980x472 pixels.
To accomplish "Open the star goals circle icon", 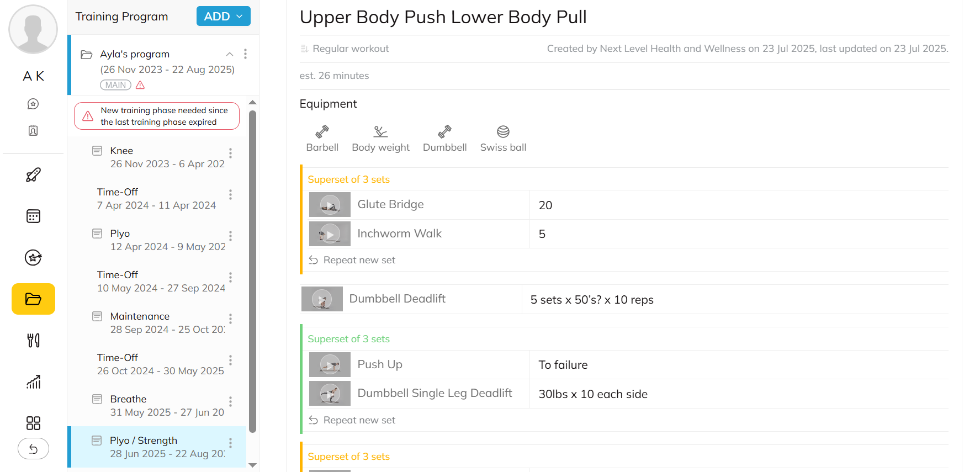I will tap(33, 258).
